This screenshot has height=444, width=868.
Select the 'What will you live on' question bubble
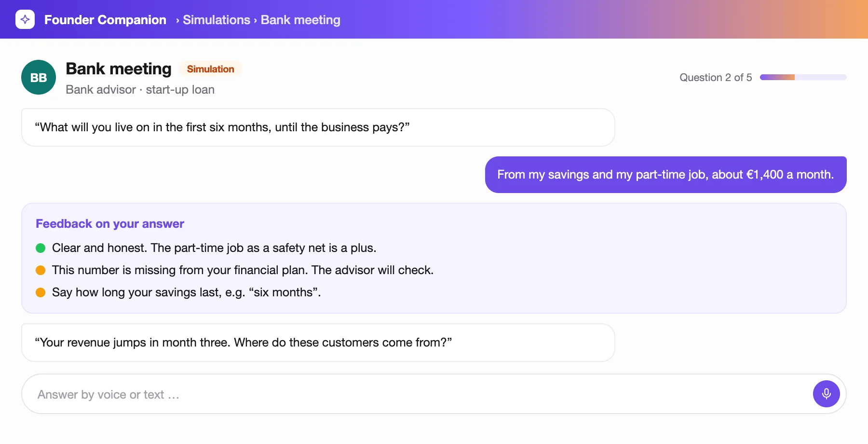tap(318, 127)
